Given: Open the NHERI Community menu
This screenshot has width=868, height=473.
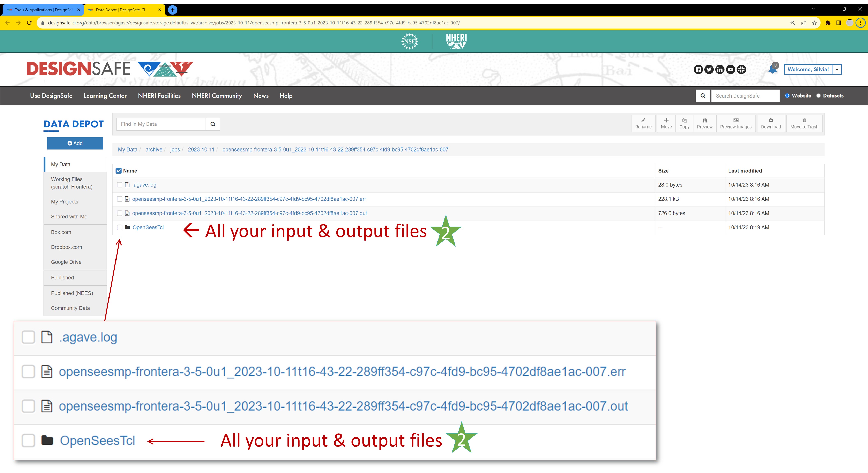Looking at the screenshot, I should 217,96.
